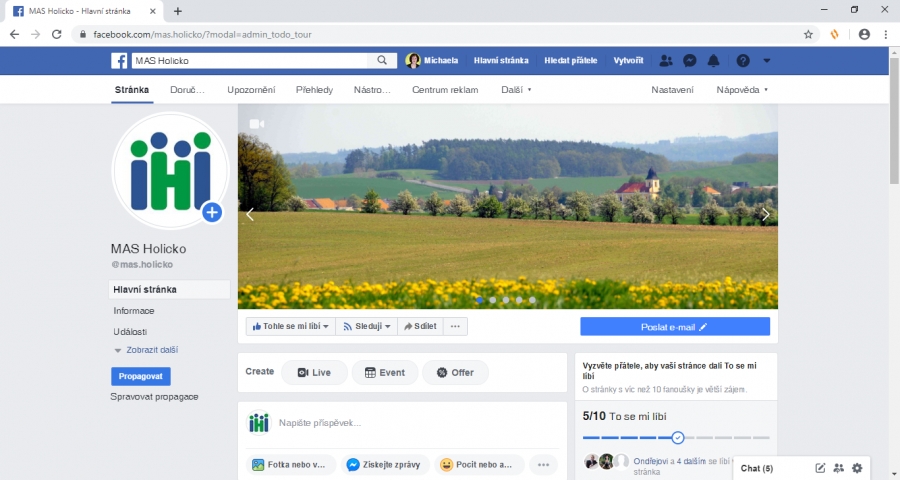900x480 pixels.
Task: Expand 'Zobrazit další' in sidebar
Action: click(146, 350)
